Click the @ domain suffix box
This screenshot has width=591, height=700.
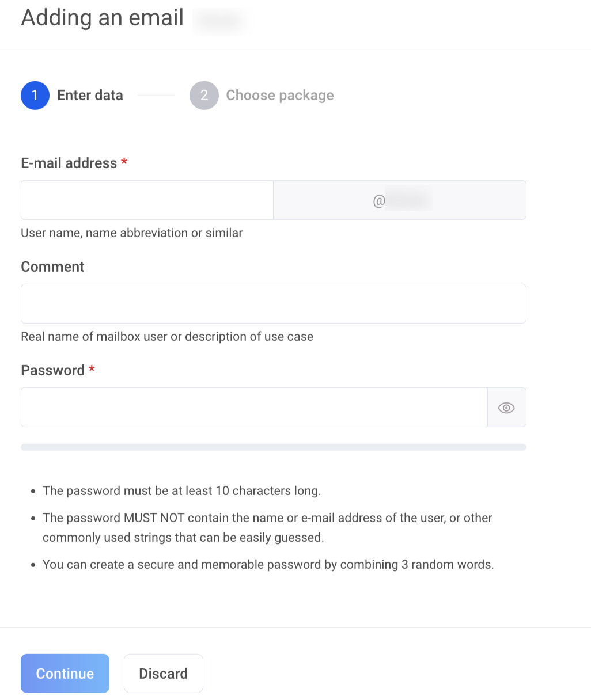click(x=399, y=200)
